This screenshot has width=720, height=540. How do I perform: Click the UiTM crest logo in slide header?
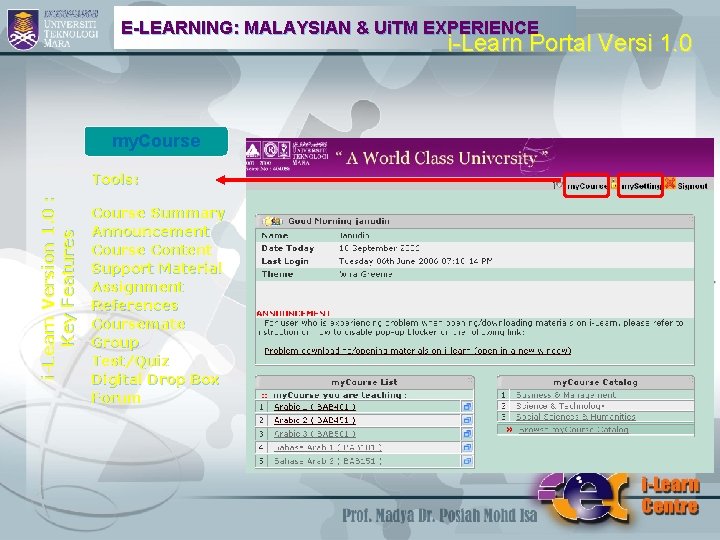coord(23,29)
